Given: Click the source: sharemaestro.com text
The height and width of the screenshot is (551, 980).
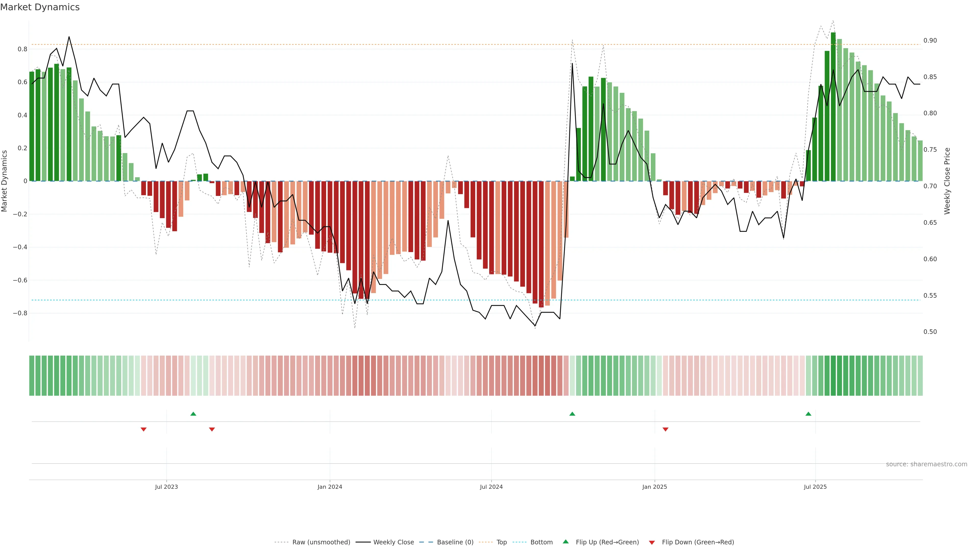Looking at the screenshot, I should point(926,464).
